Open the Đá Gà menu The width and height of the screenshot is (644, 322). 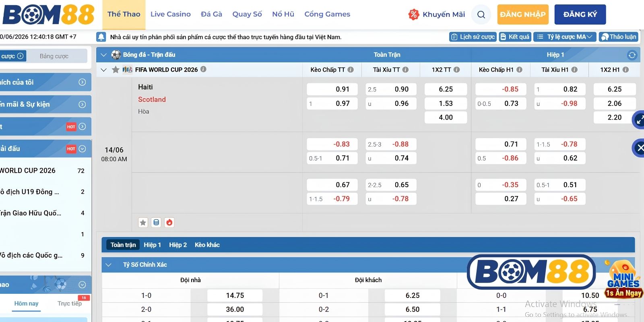[x=211, y=14]
